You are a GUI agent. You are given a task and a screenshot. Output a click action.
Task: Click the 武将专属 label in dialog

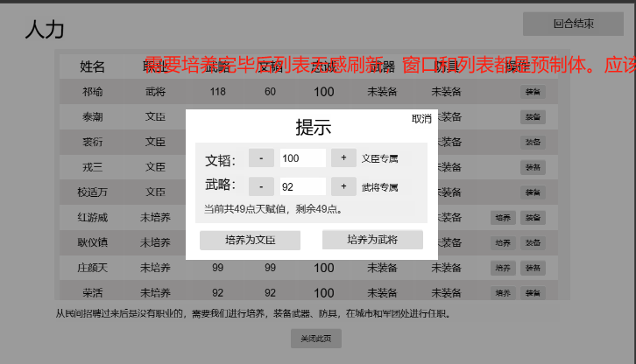click(x=379, y=187)
